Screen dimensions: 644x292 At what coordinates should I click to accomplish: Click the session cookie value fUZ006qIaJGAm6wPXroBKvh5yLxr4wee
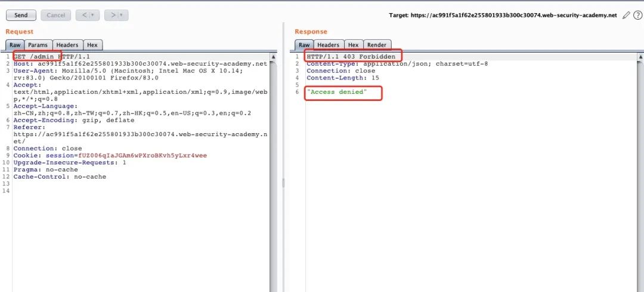click(x=143, y=155)
